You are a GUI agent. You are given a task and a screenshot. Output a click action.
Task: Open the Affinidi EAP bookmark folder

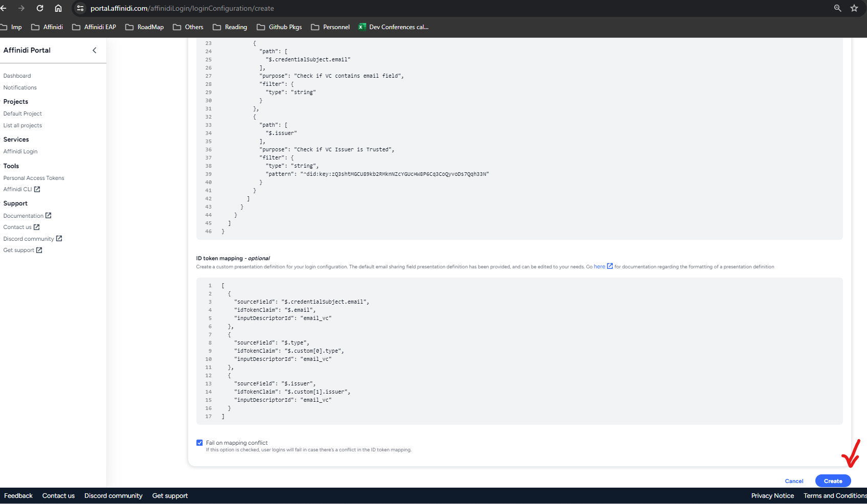pos(94,27)
